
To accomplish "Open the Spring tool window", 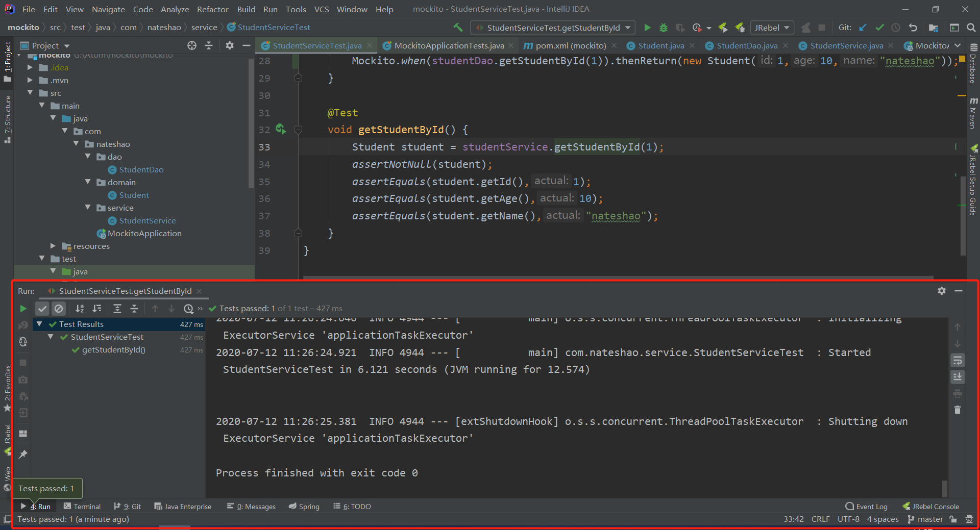I will tap(304, 507).
